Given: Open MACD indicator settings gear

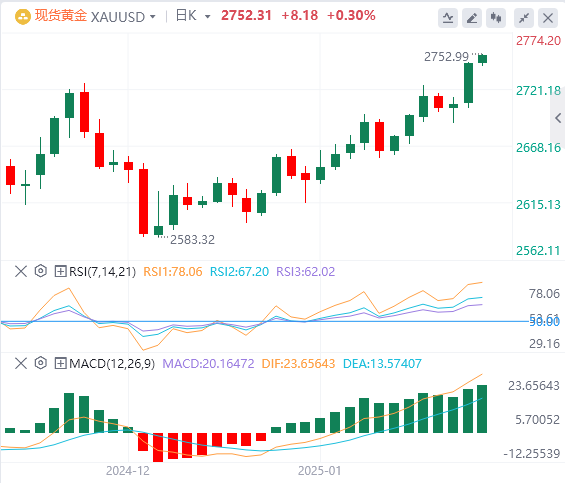Looking at the screenshot, I should (41, 363).
